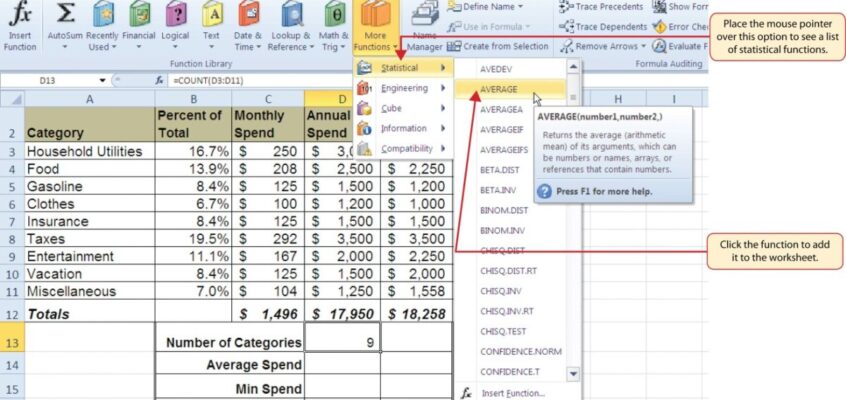The width and height of the screenshot is (846, 400).
Task: Click the Name Box showing D13
Action: [49, 80]
